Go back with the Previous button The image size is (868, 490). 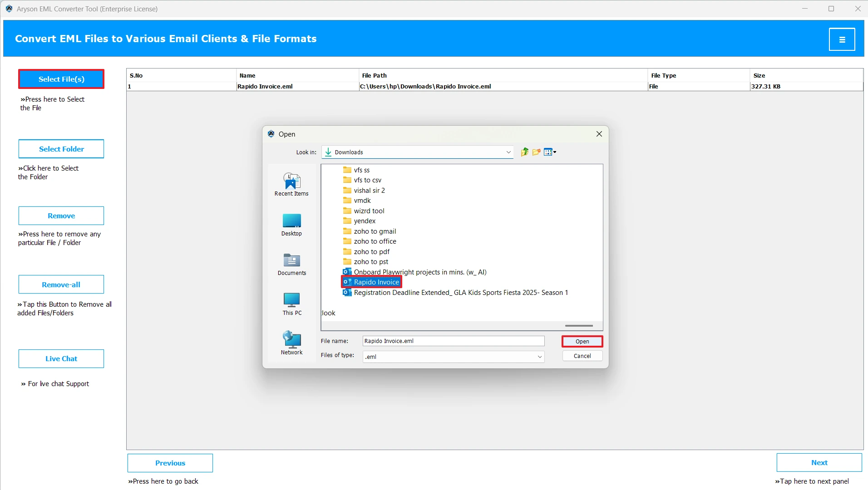click(x=170, y=463)
